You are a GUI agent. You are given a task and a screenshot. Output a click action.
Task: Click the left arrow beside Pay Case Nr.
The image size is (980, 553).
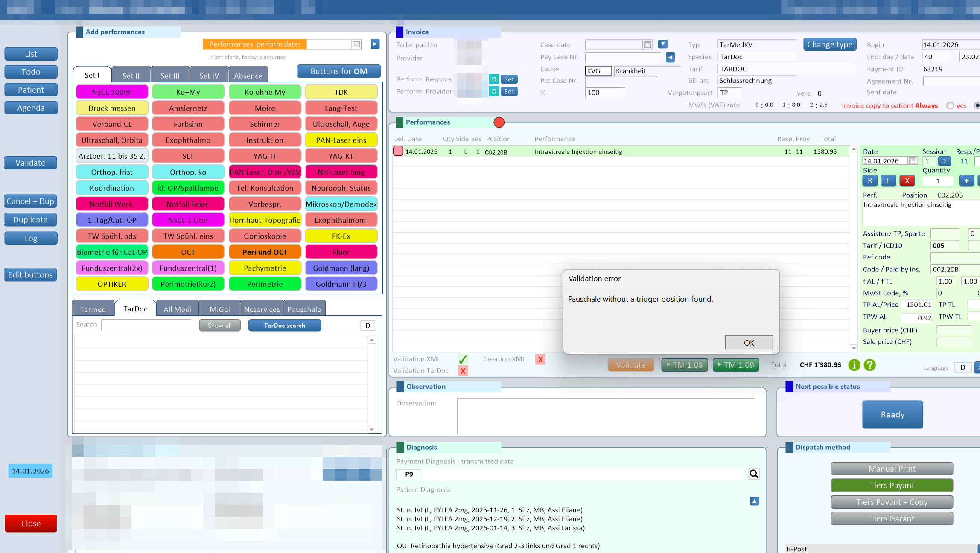pos(670,57)
